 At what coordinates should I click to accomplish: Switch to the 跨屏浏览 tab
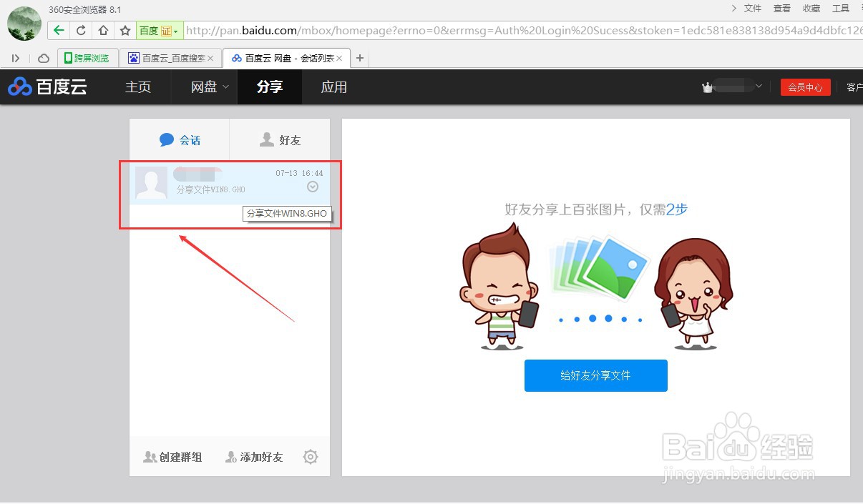click(87, 58)
